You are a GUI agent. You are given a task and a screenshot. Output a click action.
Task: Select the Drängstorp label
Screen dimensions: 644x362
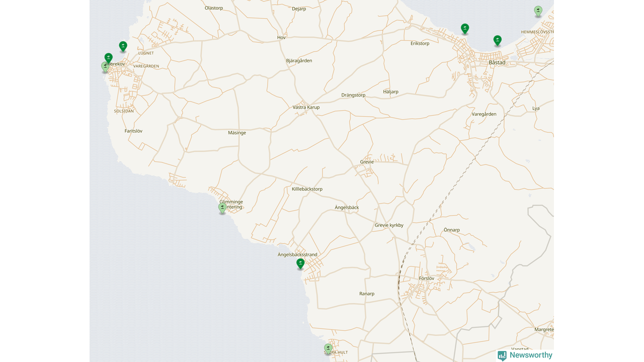[353, 95]
